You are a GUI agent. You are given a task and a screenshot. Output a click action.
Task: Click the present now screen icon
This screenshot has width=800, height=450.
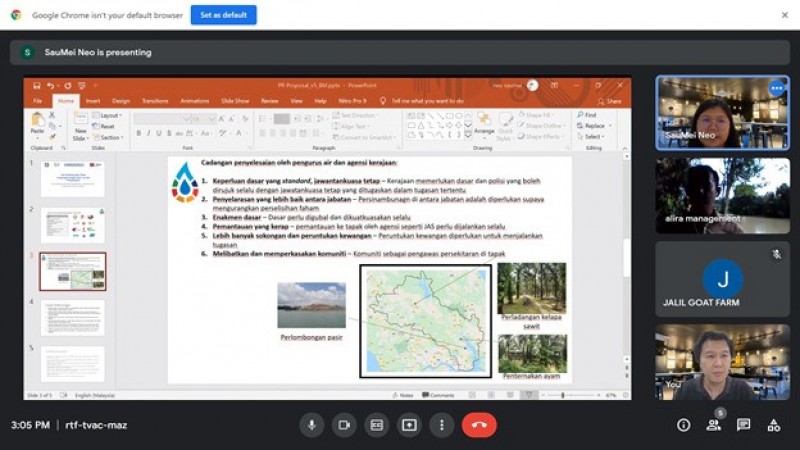(x=409, y=425)
